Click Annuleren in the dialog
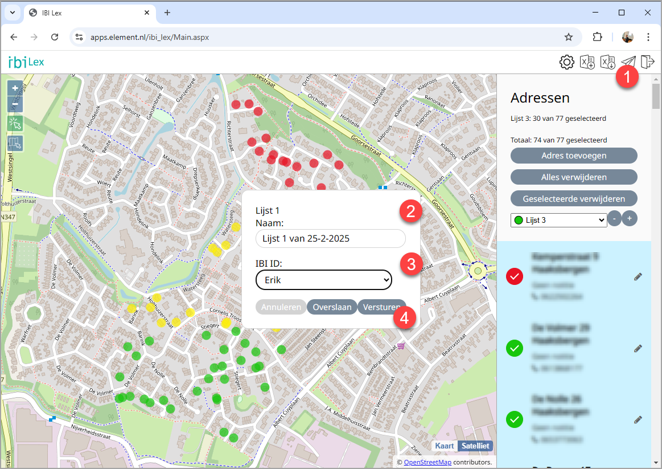 pyautogui.click(x=281, y=307)
